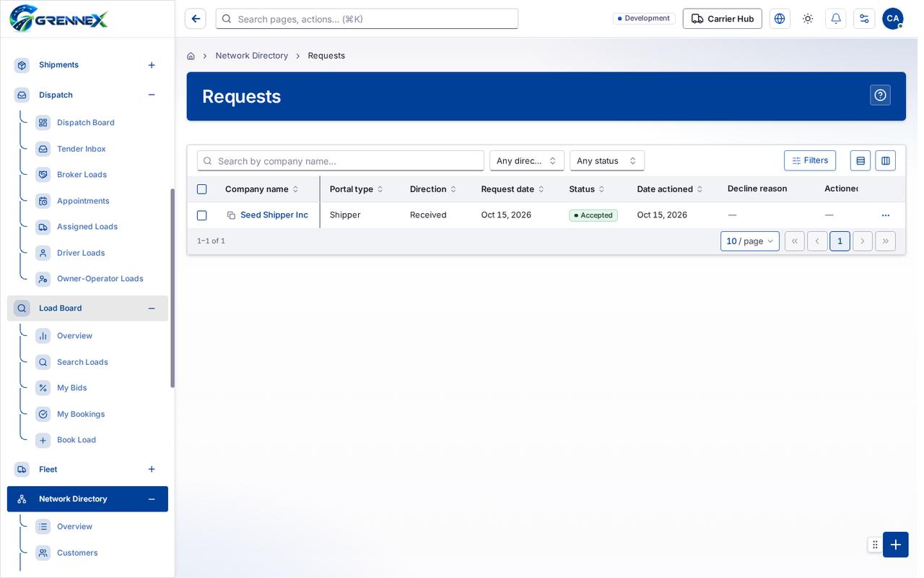Open the language globe icon

(x=780, y=19)
